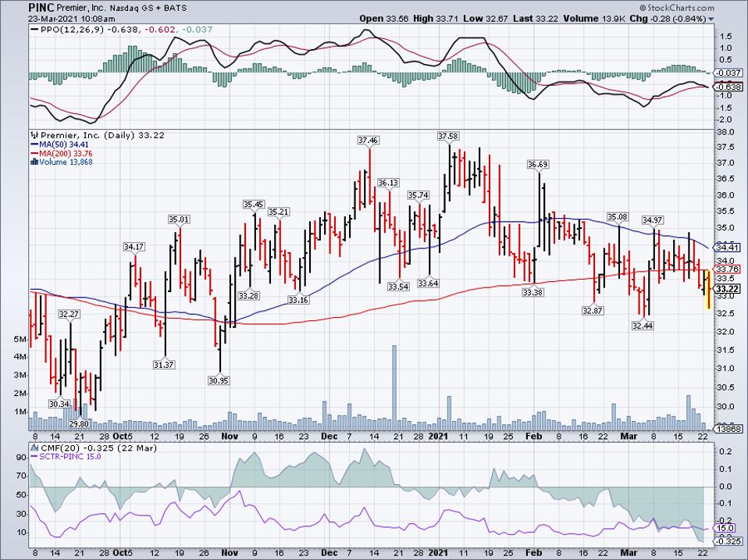Click the Feb date label under the volume bars
Image resolution: width=748 pixels, height=560 pixels.
point(533,437)
